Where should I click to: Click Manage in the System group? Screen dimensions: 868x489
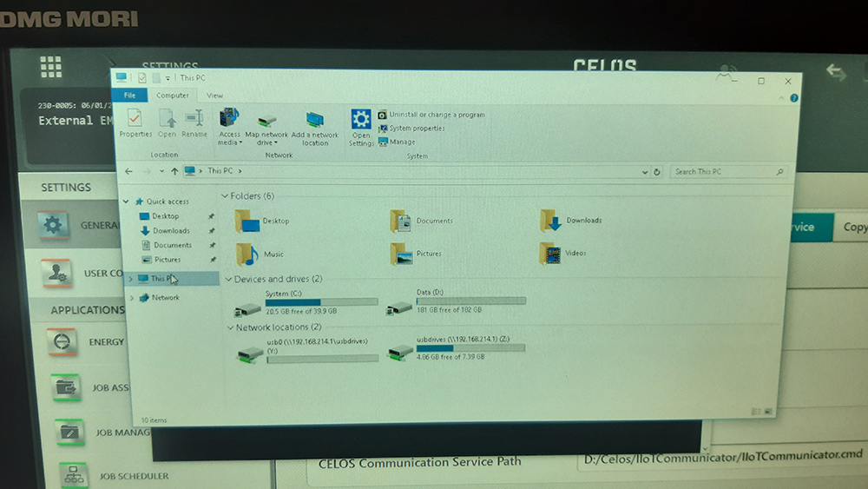pyautogui.click(x=397, y=142)
